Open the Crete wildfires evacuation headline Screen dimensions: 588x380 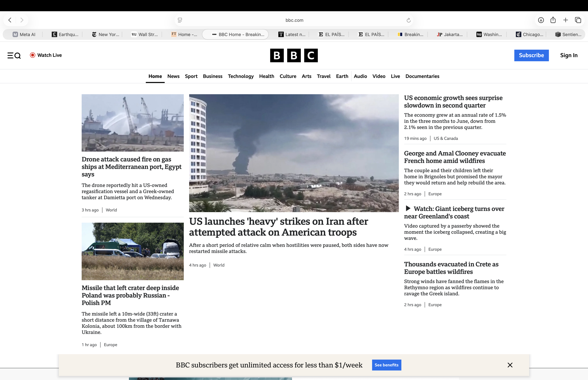(451, 268)
